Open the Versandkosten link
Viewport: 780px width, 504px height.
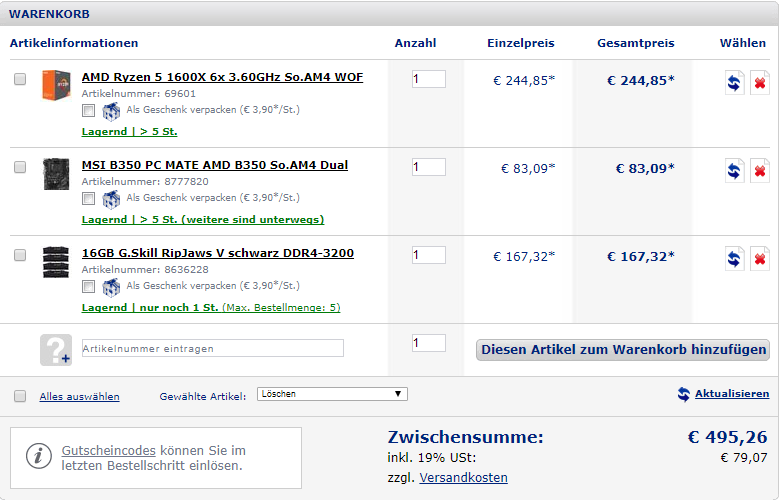coord(464,478)
